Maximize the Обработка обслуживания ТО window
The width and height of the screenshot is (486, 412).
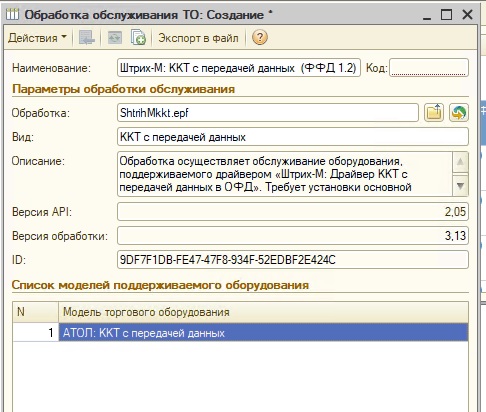coord(447,15)
